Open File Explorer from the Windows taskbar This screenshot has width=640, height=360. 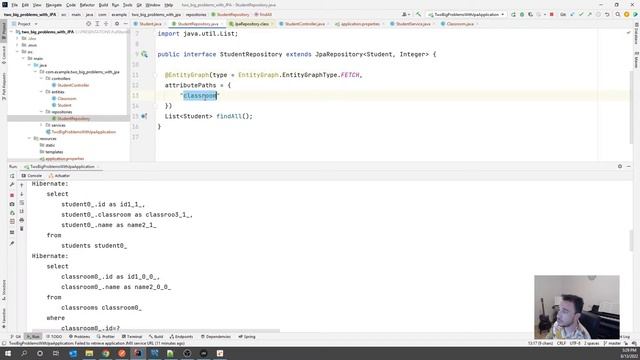click(x=89, y=353)
